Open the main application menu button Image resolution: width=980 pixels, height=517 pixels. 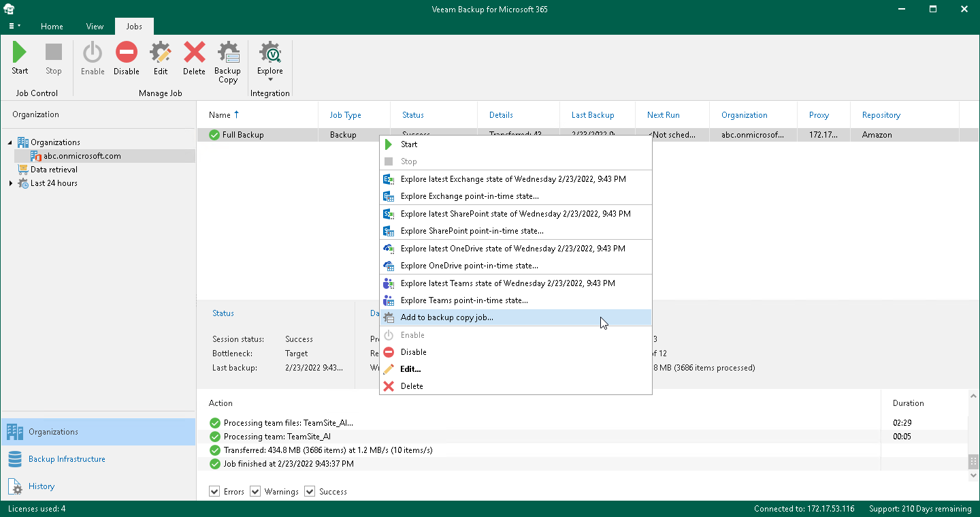14,27
